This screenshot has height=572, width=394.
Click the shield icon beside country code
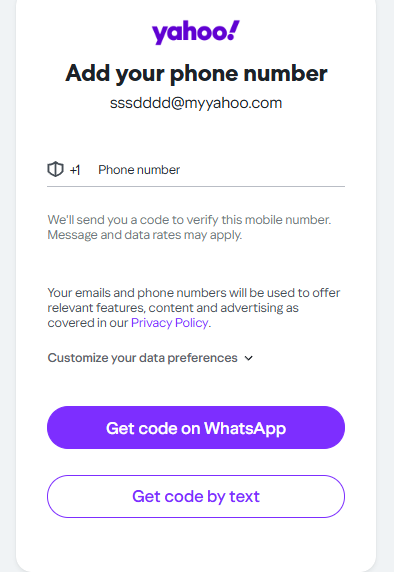tap(55, 169)
